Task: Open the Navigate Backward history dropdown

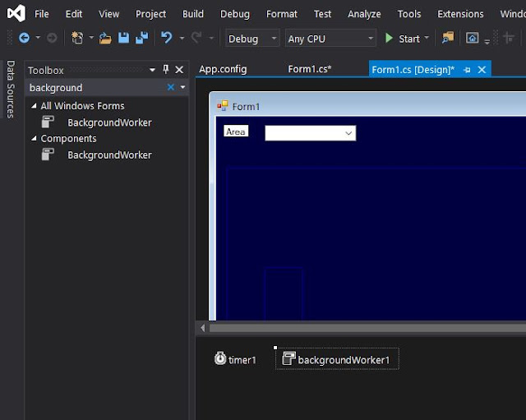Action: click(38, 38)
